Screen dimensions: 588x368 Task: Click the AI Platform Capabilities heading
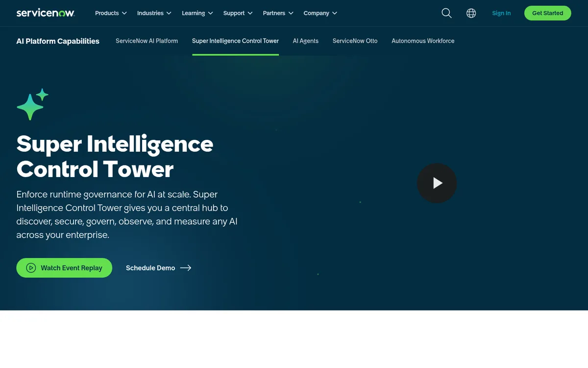(x=58, y=41)
